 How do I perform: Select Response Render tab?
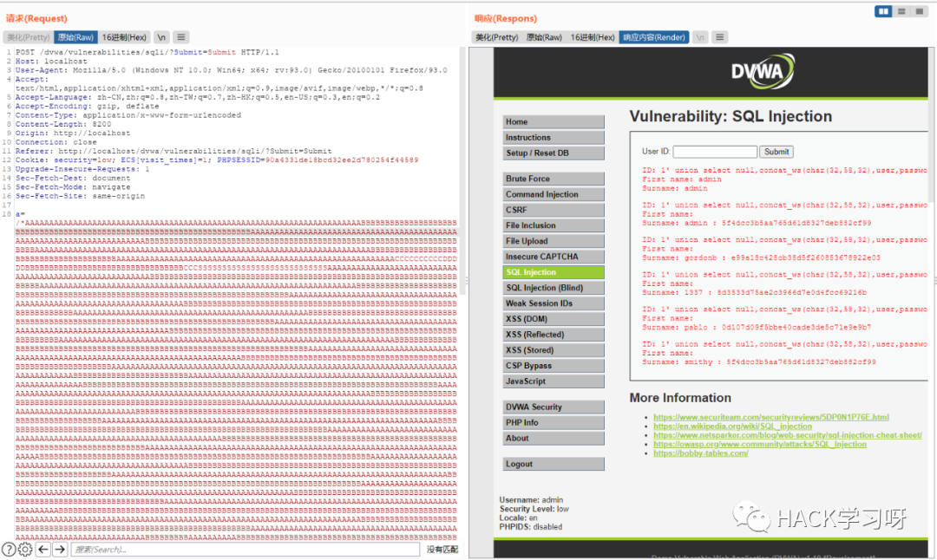(654, 37)
